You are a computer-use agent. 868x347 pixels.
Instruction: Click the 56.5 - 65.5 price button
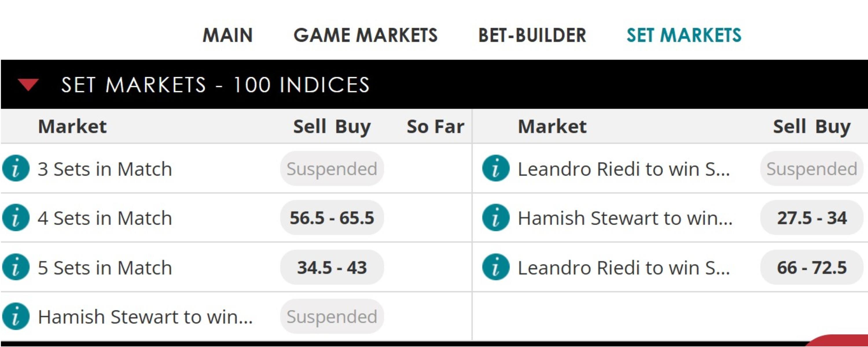[x=332, y=218]
